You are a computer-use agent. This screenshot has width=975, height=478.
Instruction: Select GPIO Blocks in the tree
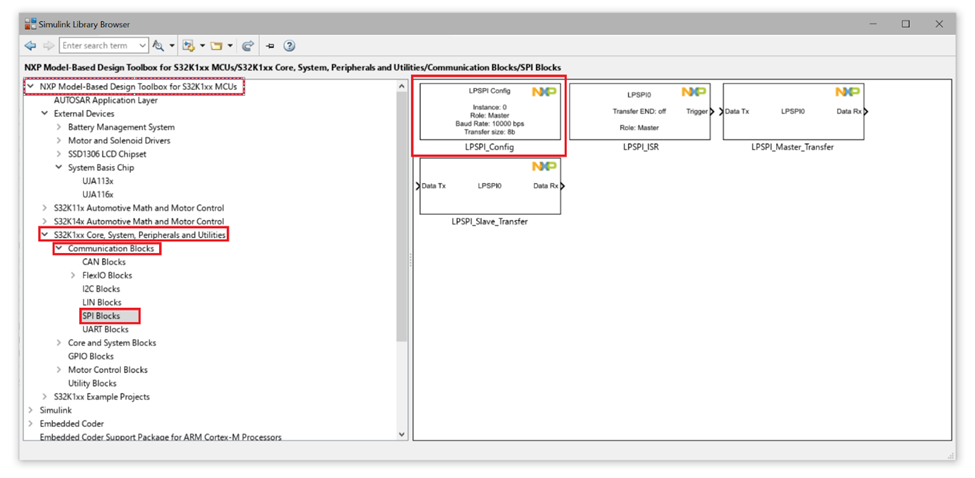(x=91, y=356)
